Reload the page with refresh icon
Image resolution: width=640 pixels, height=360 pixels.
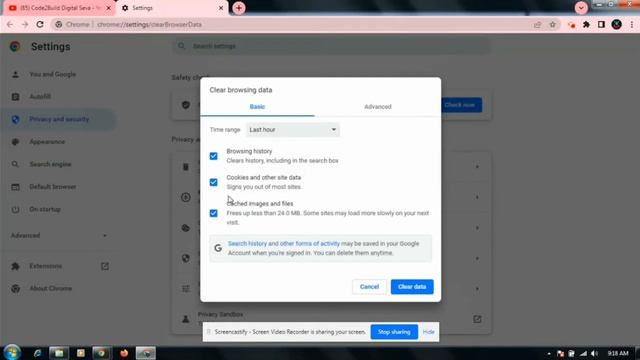click(x=40, y=24)
